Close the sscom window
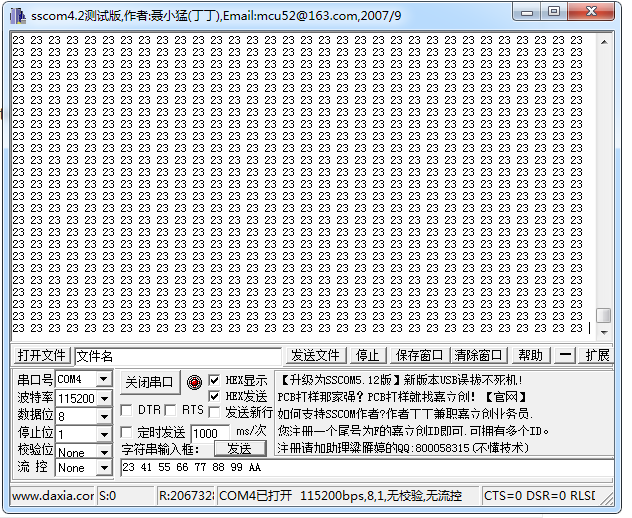 (591, 12)
